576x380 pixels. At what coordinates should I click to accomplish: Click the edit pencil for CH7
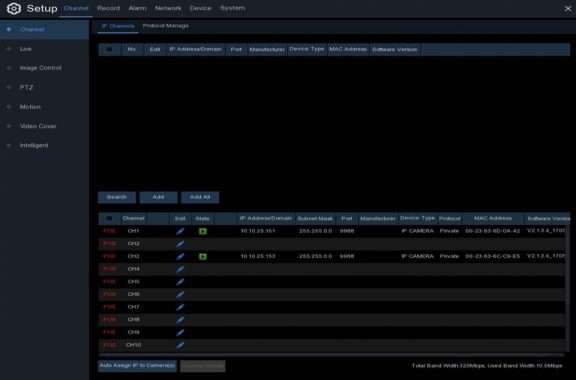pos(180,307)
